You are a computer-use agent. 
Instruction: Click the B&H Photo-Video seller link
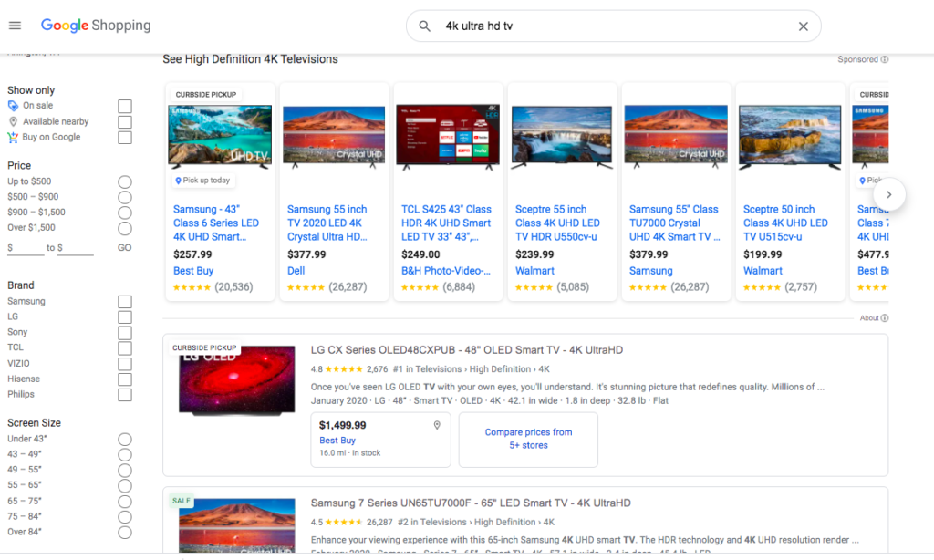(445, 271)
